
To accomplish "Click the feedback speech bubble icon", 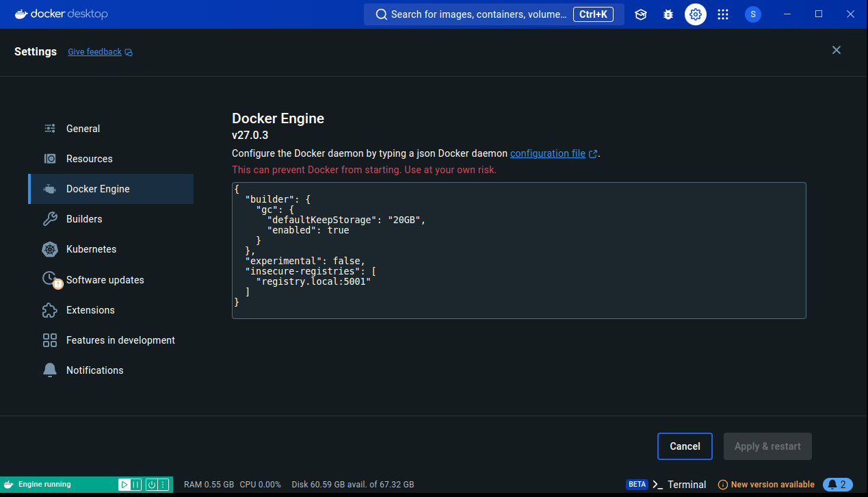I will pyautogui.click(x=129, y=52).
